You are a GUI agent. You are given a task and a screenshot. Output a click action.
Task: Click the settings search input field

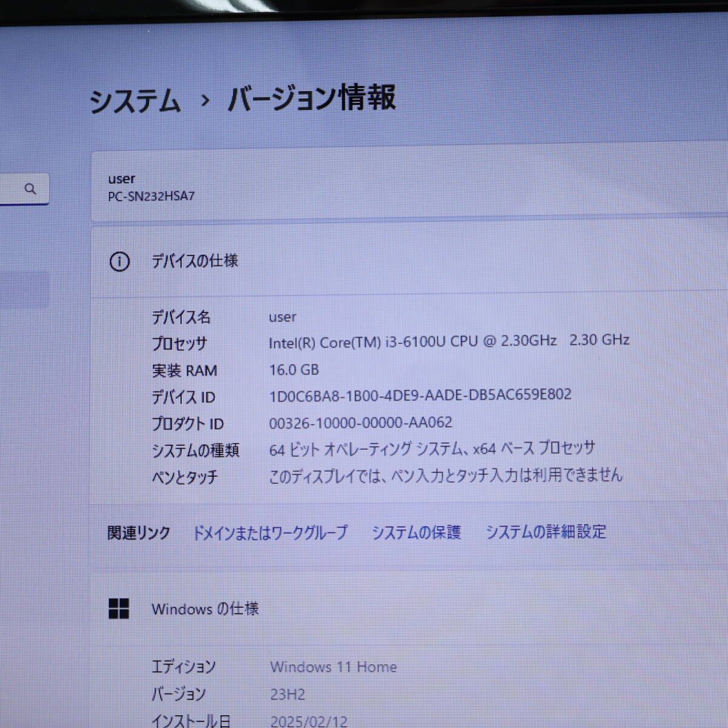tap(23, 189)
